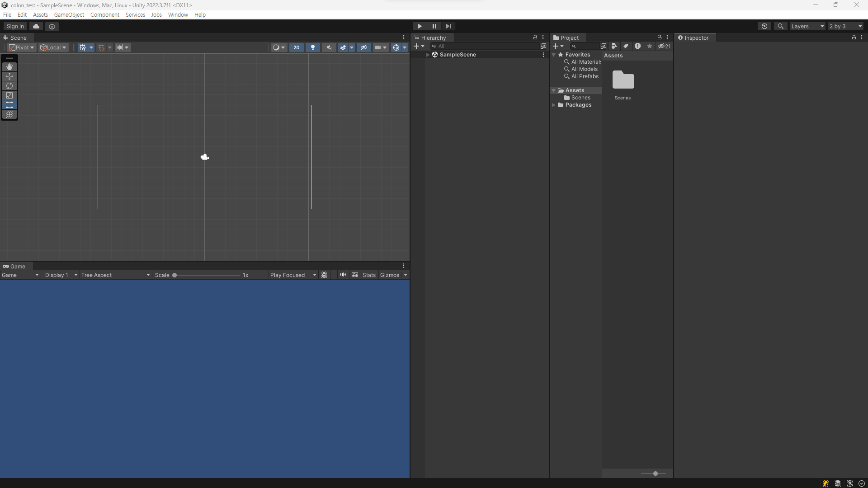868x488 pixels.
Task: Collapse Favorites in Project panel
Action: (553, 55)
